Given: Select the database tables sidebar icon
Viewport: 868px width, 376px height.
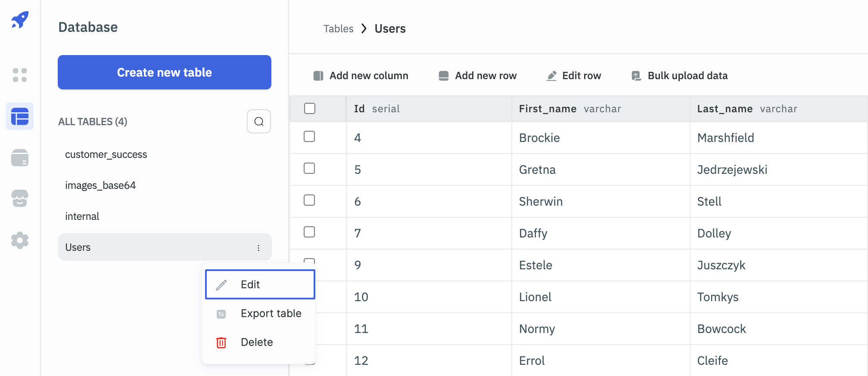Looking at the screenshot, I should pyautogui.click(x=20, y=117).
